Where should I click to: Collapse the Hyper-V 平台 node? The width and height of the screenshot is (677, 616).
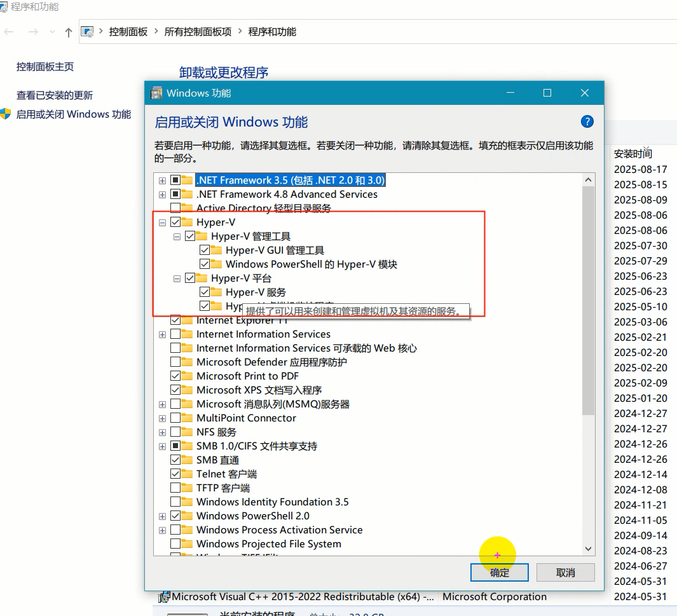tap(177, 278)
